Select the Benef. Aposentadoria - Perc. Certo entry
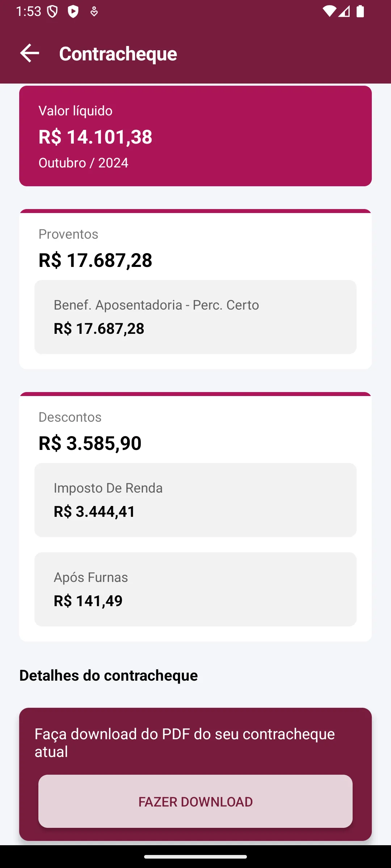The width and height of the screenshot is (391, 868). coord(195,317)
